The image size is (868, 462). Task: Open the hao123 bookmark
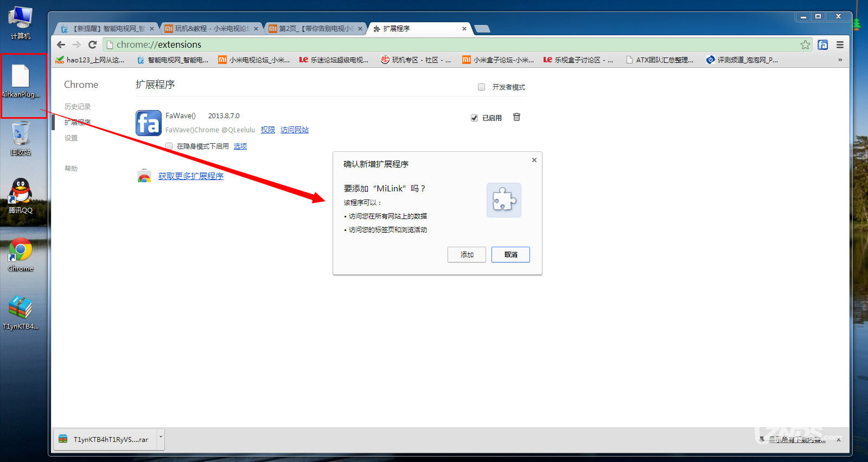pos(90,60)
